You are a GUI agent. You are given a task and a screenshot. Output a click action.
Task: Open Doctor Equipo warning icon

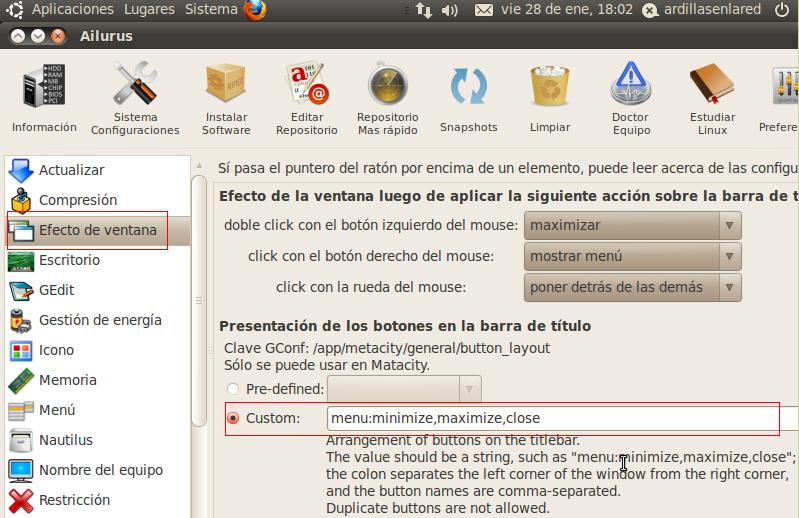[631, 83]
